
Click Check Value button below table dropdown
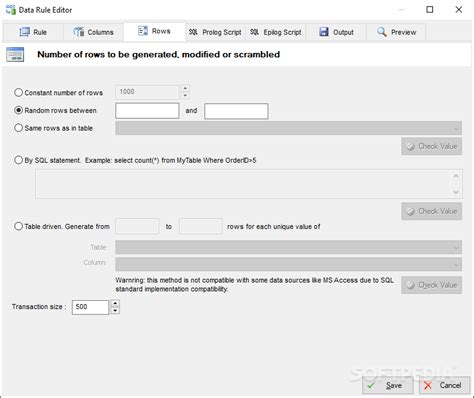[x=431, y=146]
